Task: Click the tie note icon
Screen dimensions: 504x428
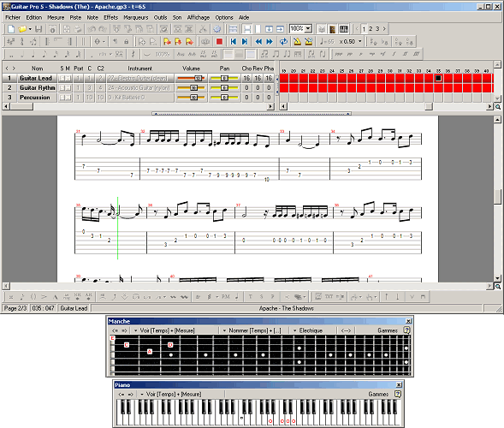Action: click(x=147, y=54)
